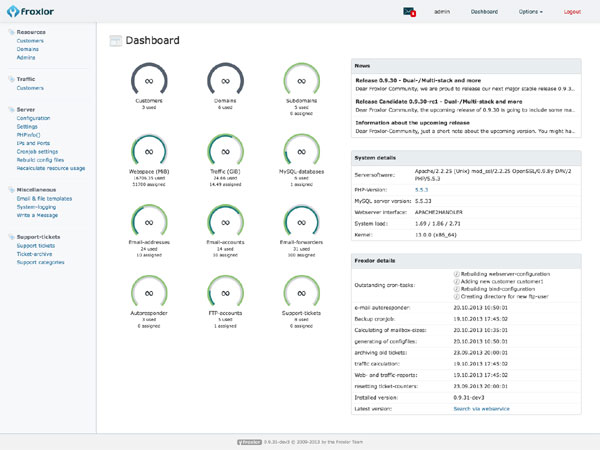Open Write a Message link
The width and height of the screenshot is (600, 450).
coord(37,215)
